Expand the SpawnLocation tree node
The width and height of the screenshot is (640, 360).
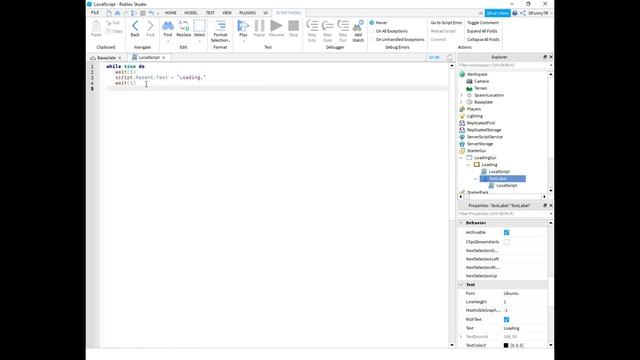(x=462, y=95)
